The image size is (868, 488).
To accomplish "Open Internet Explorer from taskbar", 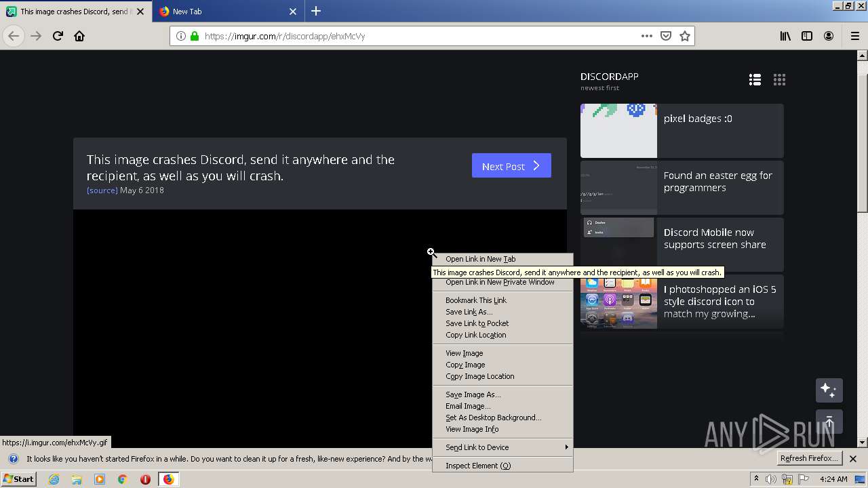I will [x=54, y=479].
